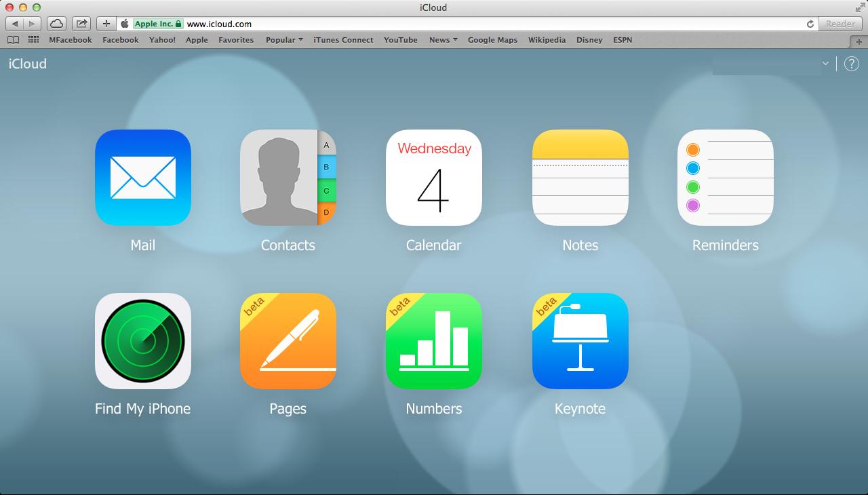This screenshot has height=495, width=868.
Task: Reload the page with refresh arrow
Action: point(810,24)
